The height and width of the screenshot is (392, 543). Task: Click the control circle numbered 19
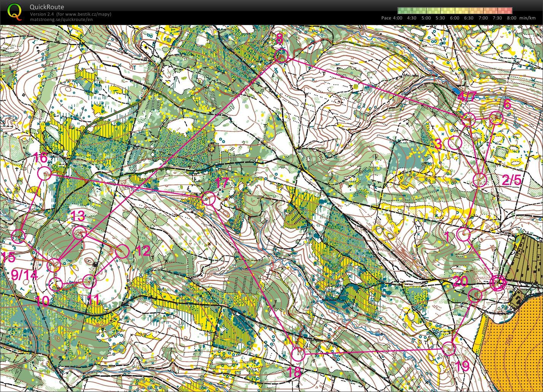pyautogui.click(x=449, y=348)
